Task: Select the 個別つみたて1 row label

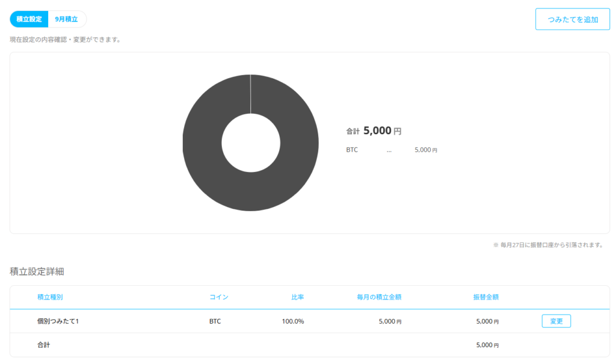Action: pos(58,321)
